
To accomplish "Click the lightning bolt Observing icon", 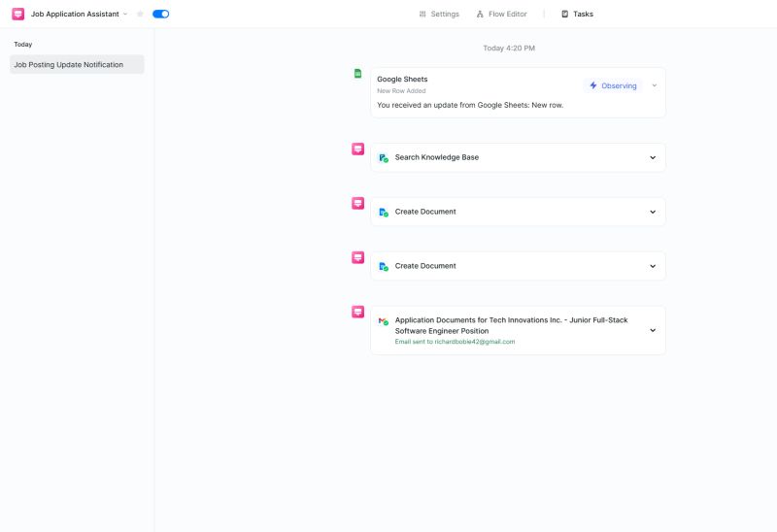I will point(593,85).
